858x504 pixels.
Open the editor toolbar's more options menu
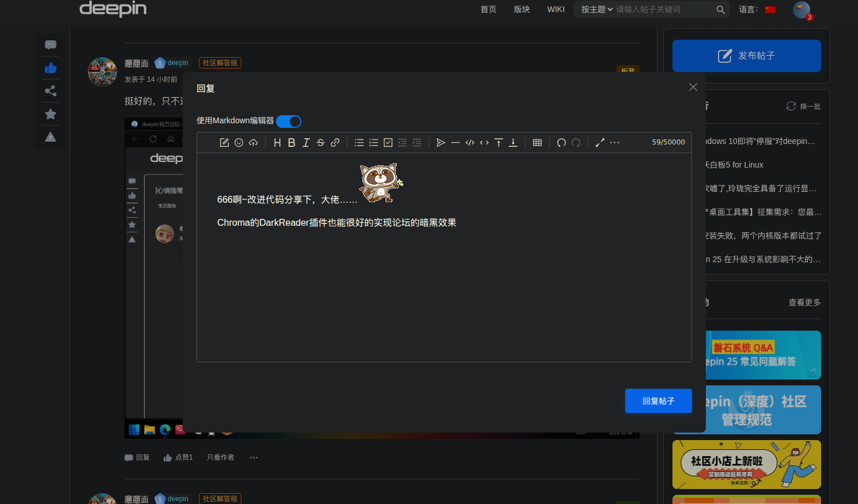(x=614, y=142)
